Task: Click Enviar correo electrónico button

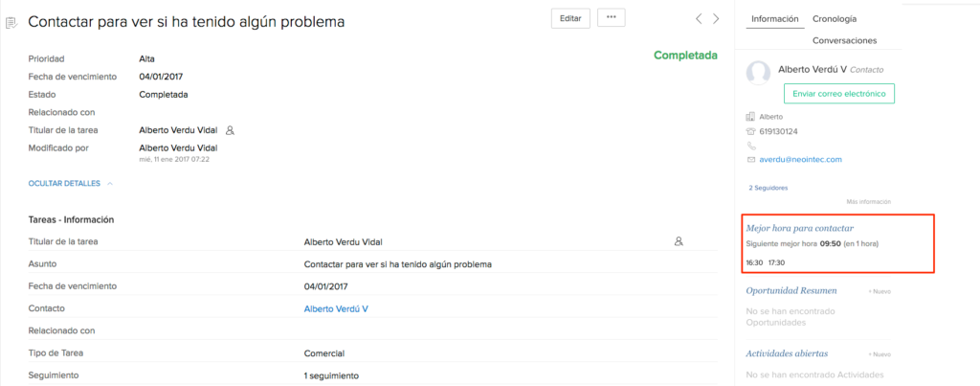Action: click(838, 94)
